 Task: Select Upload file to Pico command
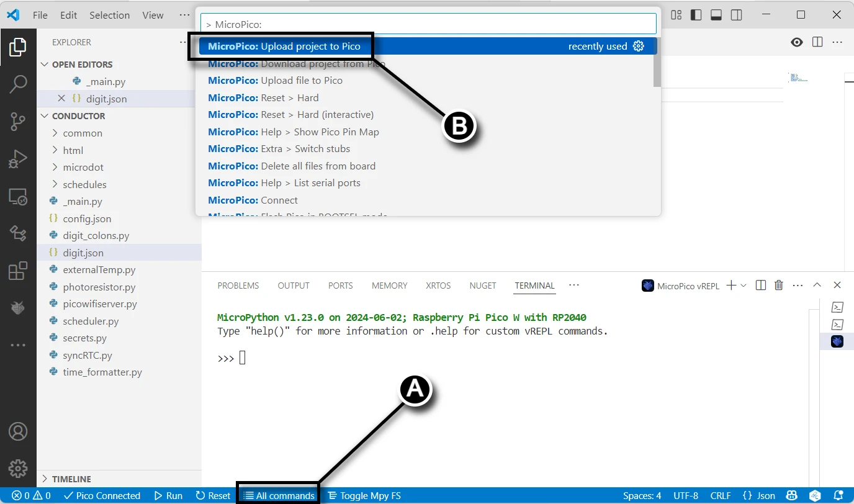(427, 80)
